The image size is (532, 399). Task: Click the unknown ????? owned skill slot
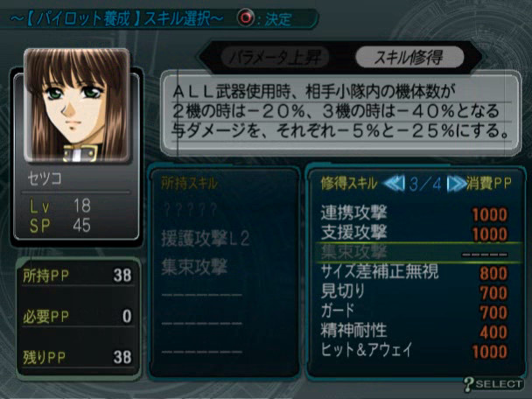(x=190, y=210)
